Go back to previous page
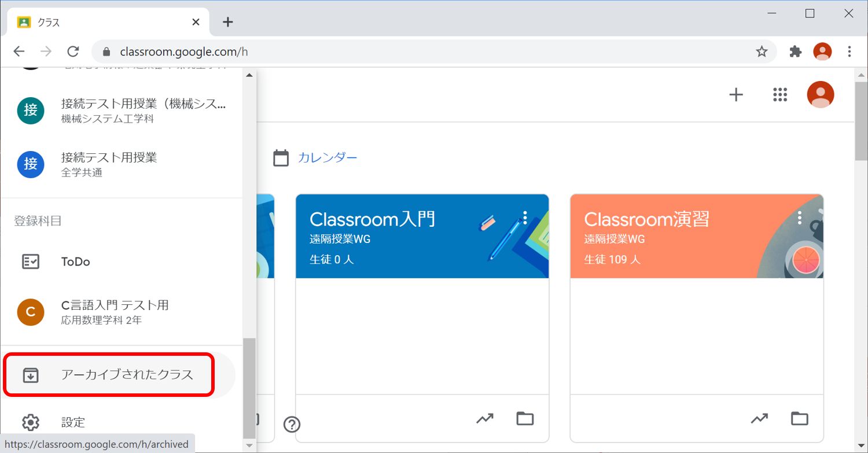The image size is (868, 453). [19, 51]
